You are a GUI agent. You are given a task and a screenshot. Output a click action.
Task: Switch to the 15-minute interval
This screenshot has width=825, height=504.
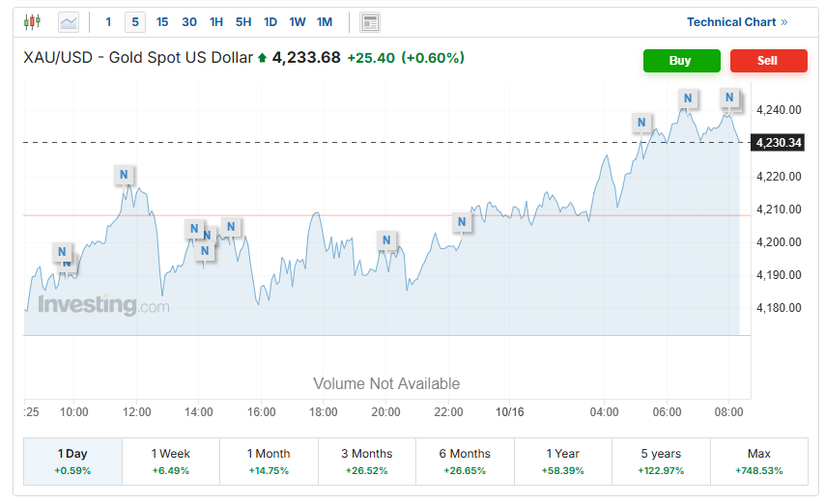(x=162, y=22)
